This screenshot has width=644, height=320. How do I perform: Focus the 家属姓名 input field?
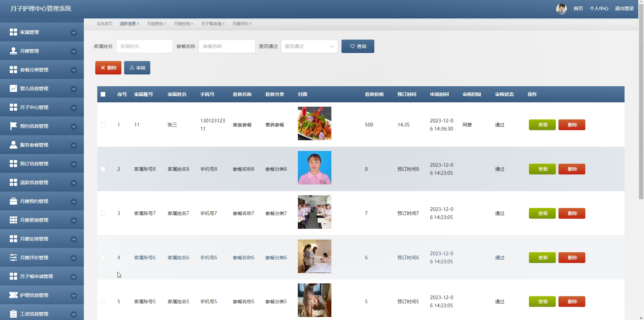(145, 46)
